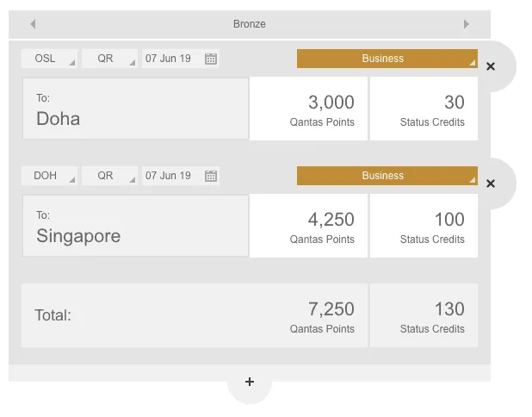Click the right arrow beside Bronze tier

click(467, 24)
